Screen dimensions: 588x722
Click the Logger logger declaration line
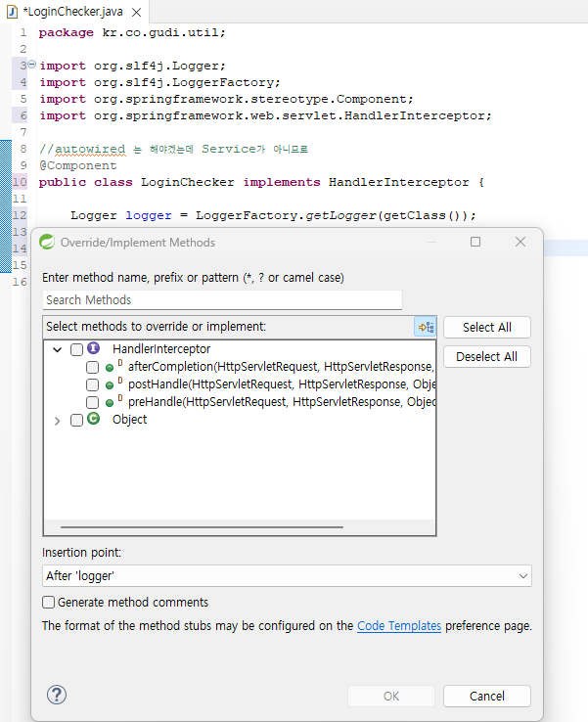[x=273, y=215]
